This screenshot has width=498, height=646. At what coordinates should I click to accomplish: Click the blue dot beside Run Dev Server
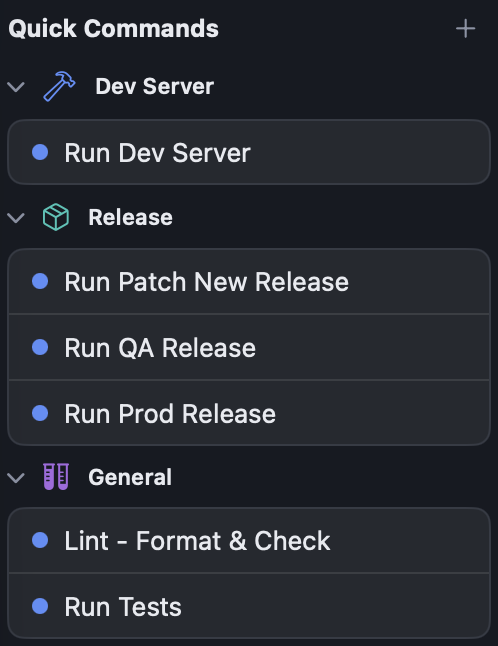click(x=40, y=152)
